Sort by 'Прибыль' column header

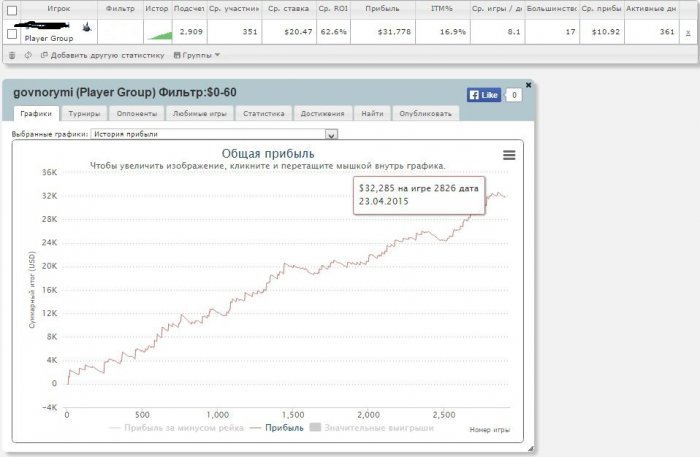382,8
